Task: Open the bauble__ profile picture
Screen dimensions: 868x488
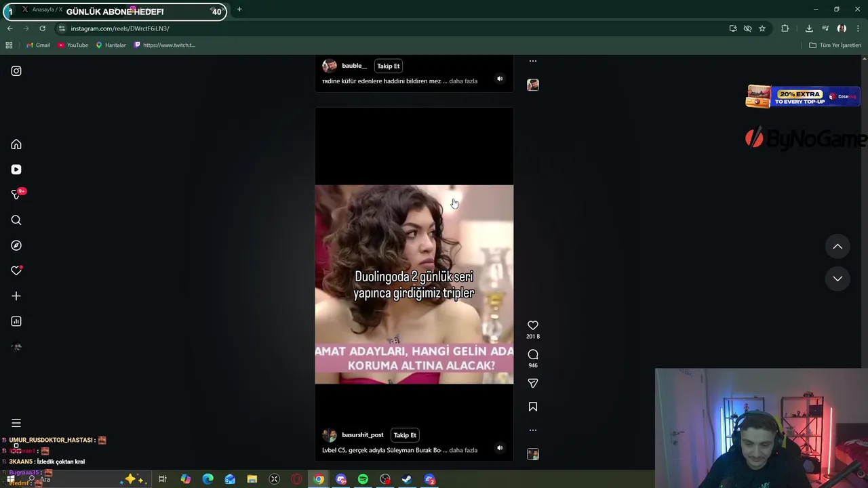Action: pyautogui.click(x=330, y=66)
